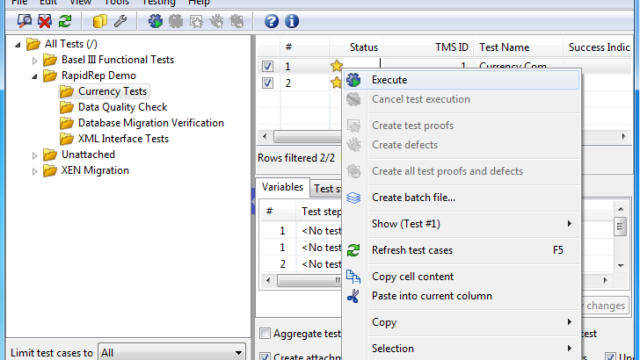Viewport: 640px width, 360px height.
Task: Click the search test cases toolbar icon
Action: tap(24, 21)
